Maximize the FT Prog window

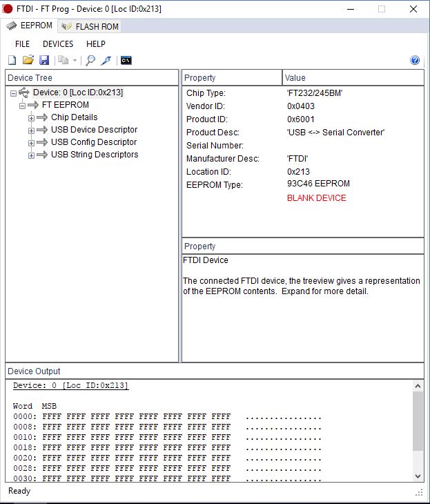[x=382, y=9]
